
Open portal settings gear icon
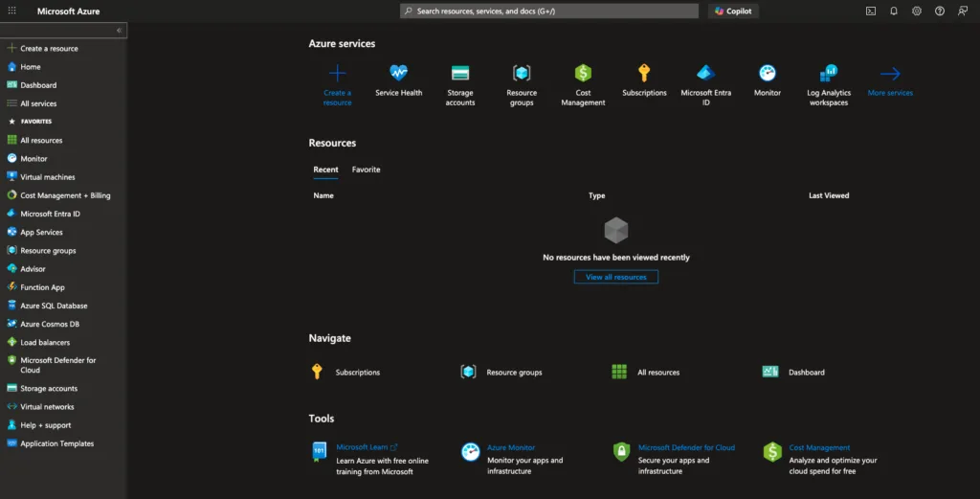tap(917, 11)
